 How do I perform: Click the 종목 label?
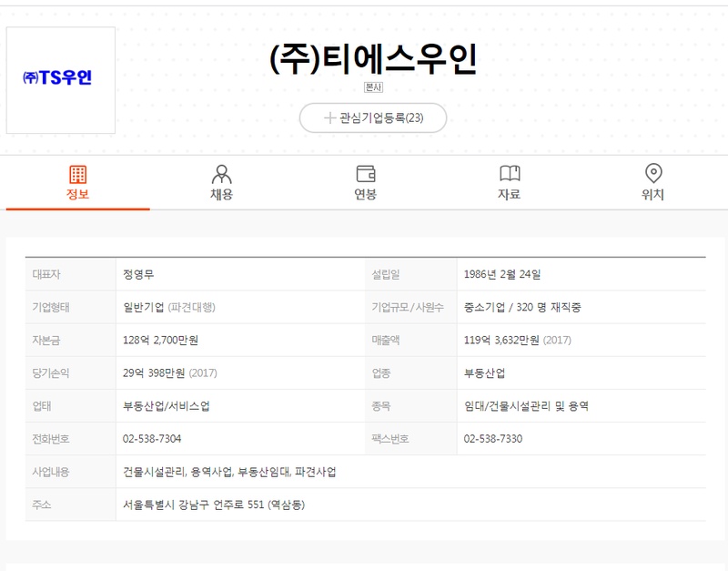[380, 406]
